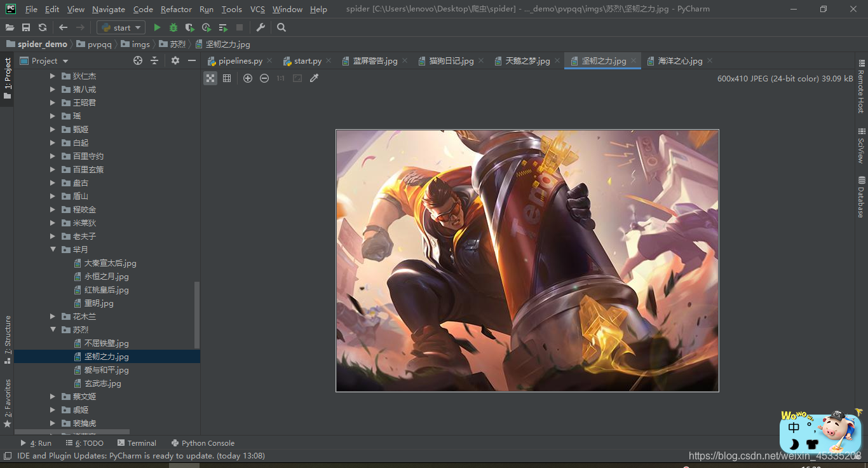
Task: Click the pvpqq breadcrumb
Action: point(94,45)
